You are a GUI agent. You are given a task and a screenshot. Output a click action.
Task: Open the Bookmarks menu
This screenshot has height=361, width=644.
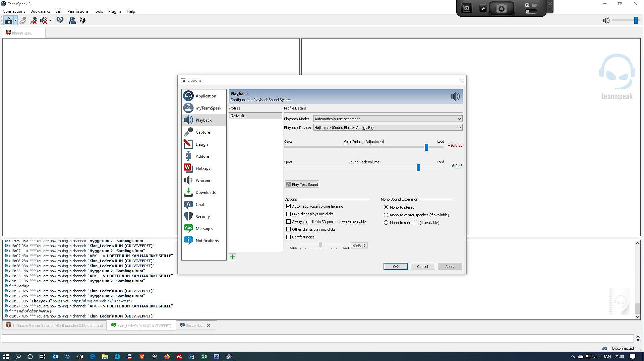(x=40, y=11)
